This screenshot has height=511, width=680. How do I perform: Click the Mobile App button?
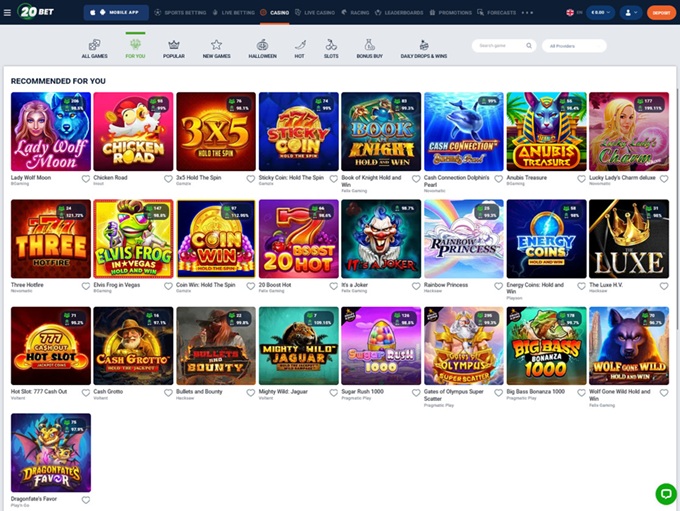117,13
